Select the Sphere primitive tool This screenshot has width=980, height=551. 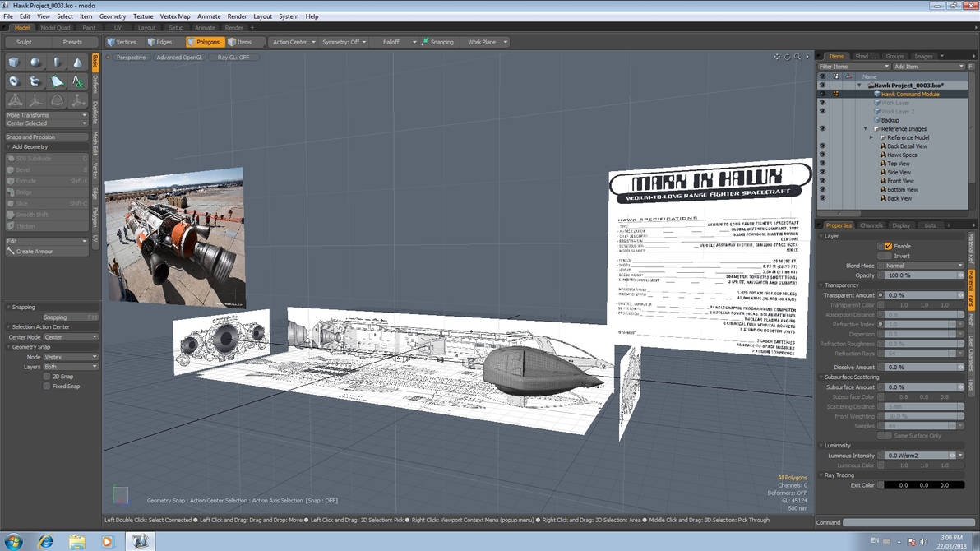point(35,62)
